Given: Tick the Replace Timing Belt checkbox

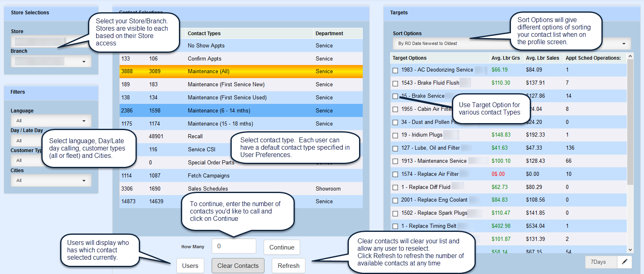Looking at the screenshot, I should pyautogui.click(x=395, y=226).
